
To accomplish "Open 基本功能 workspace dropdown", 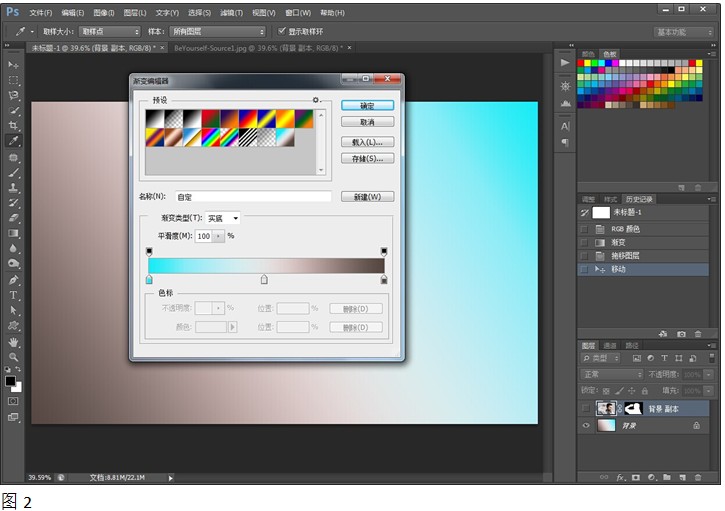I will coord(684,32).
